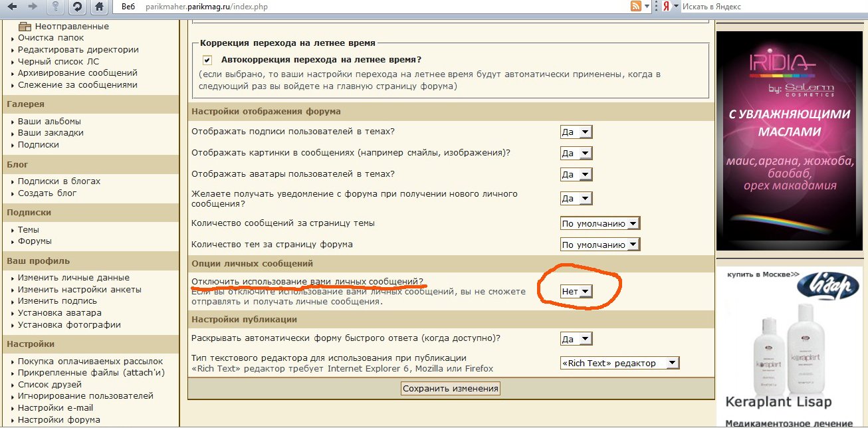Click the Веб badge in the address bar
Viewport: 868px width, 428px height.
pos(128,7)
